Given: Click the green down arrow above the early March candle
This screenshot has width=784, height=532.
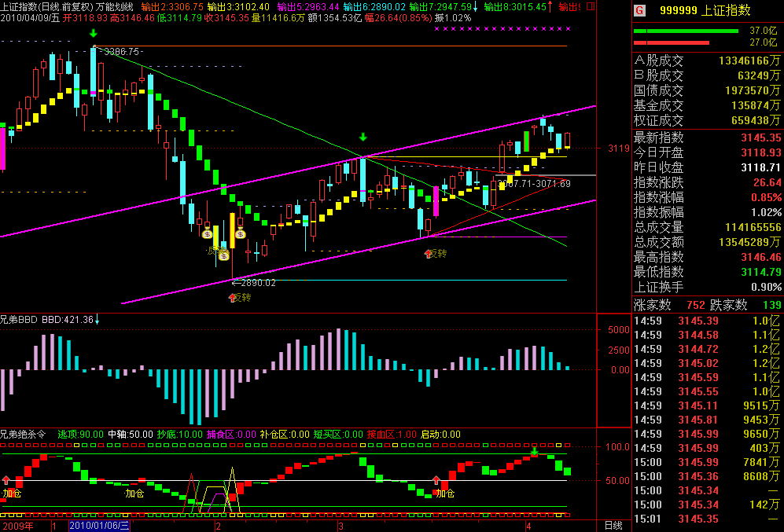Looking at the screenshot, I should click(363, 137).
